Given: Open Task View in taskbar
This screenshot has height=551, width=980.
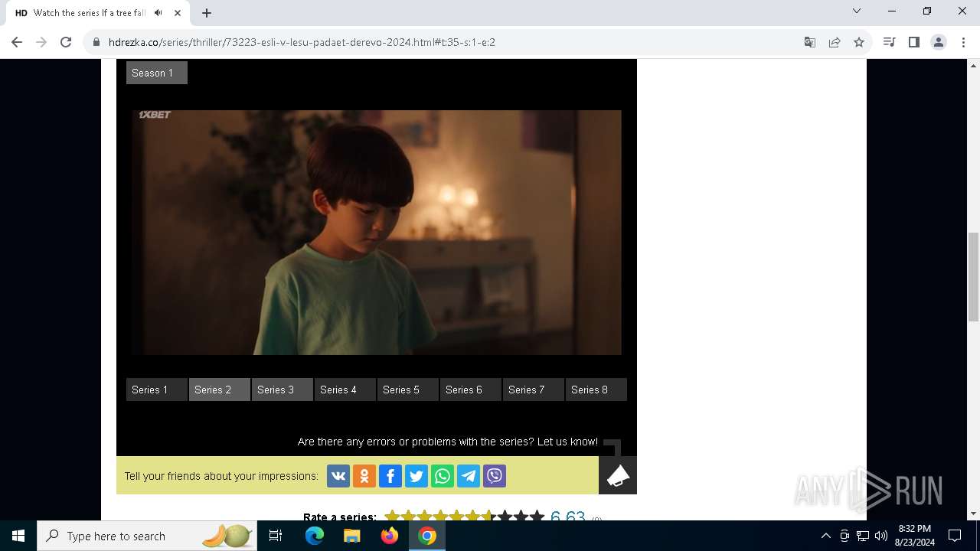Looking at the screenshot, I should [x=276, y=536].
